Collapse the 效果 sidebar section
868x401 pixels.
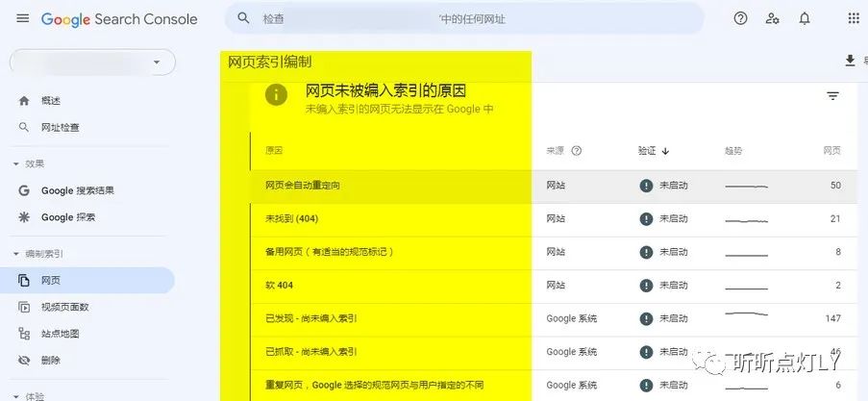[16, 163]
